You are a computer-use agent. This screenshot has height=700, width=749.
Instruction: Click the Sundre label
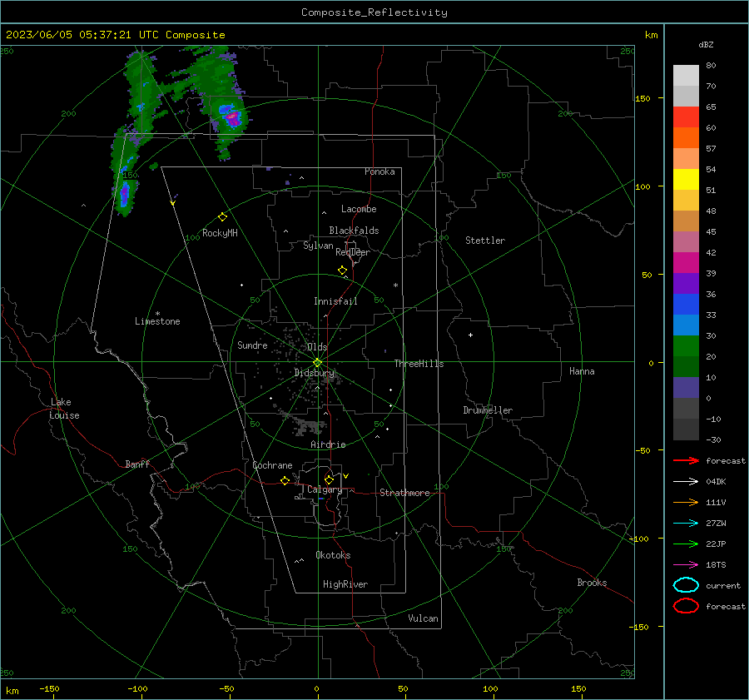click(252, 345)
